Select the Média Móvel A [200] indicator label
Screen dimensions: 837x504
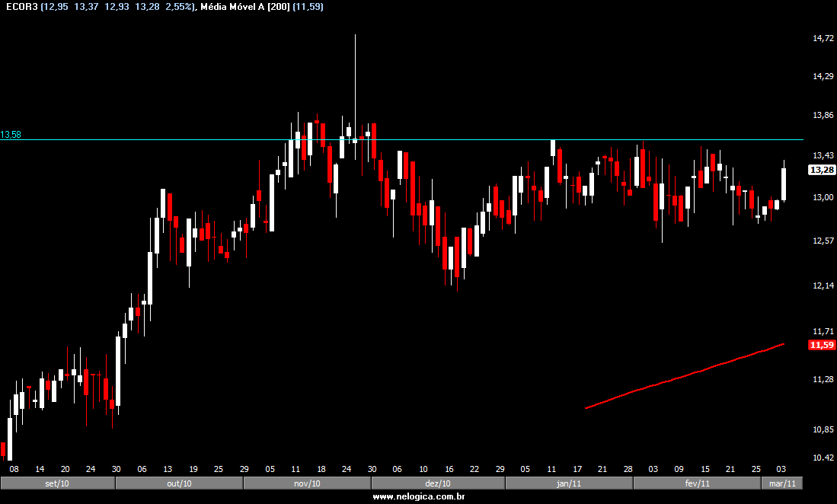pos(245,7)
